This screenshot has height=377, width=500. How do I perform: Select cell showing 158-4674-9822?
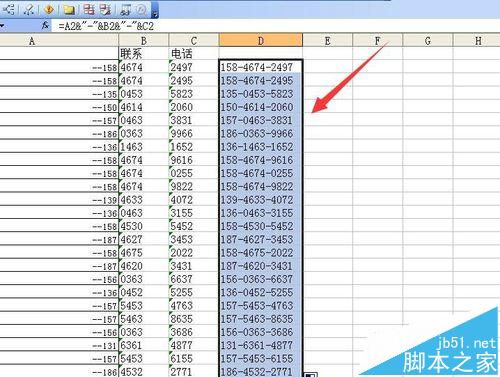coord(261,186)
